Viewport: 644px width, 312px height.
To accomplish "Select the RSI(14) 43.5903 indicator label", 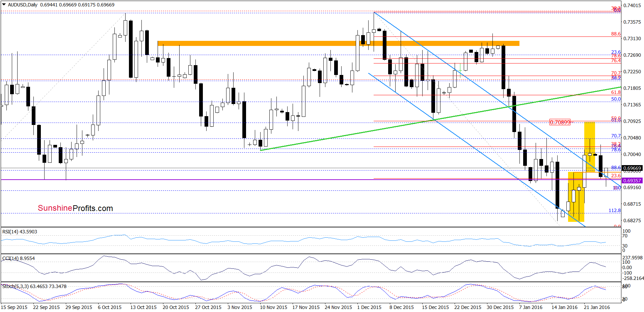I will 20,232.
